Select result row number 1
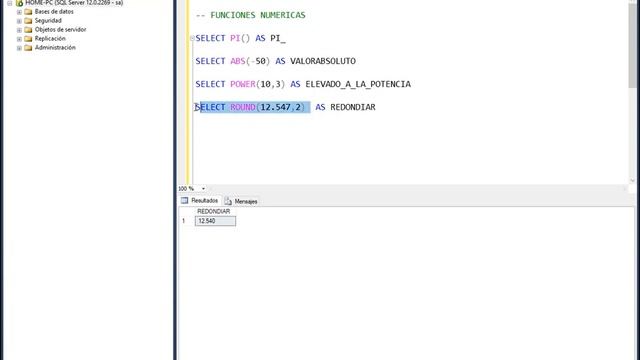The height and width of the screenshot is (360, 640). coord(184,221)
